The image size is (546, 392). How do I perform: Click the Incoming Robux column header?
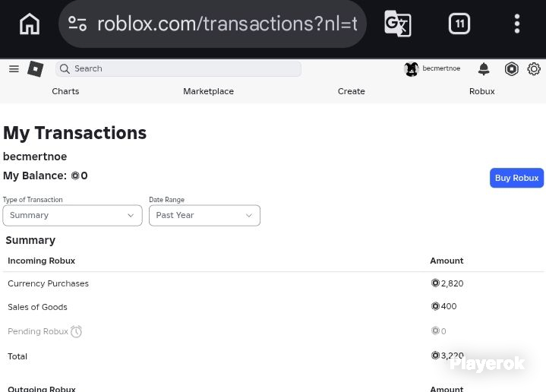pyautogui.click(x=41, y=261)
